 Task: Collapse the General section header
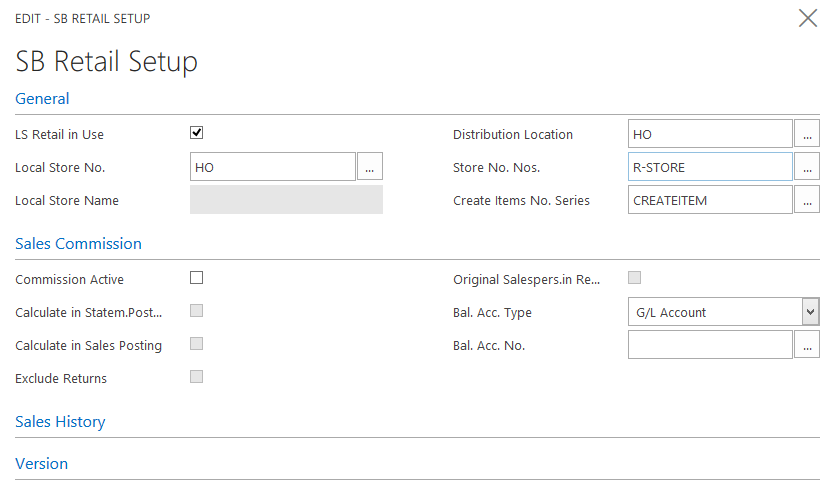(x=43, y=99)
